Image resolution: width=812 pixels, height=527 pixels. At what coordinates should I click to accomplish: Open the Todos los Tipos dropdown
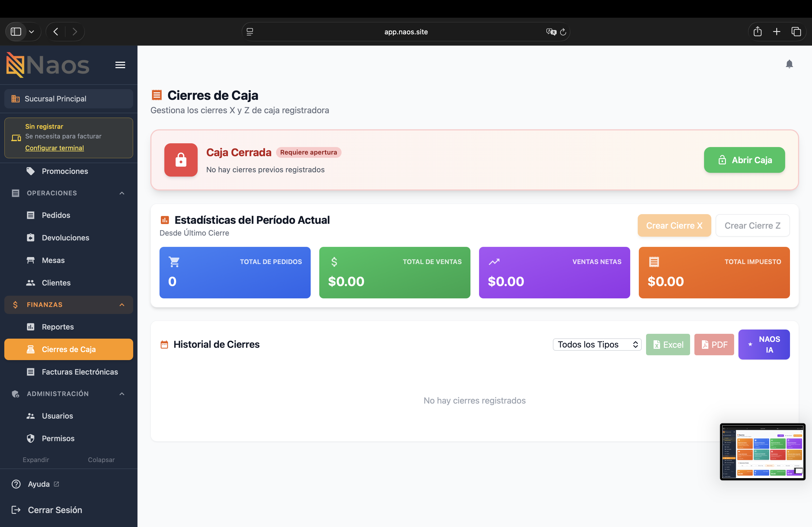click(597, 344)
